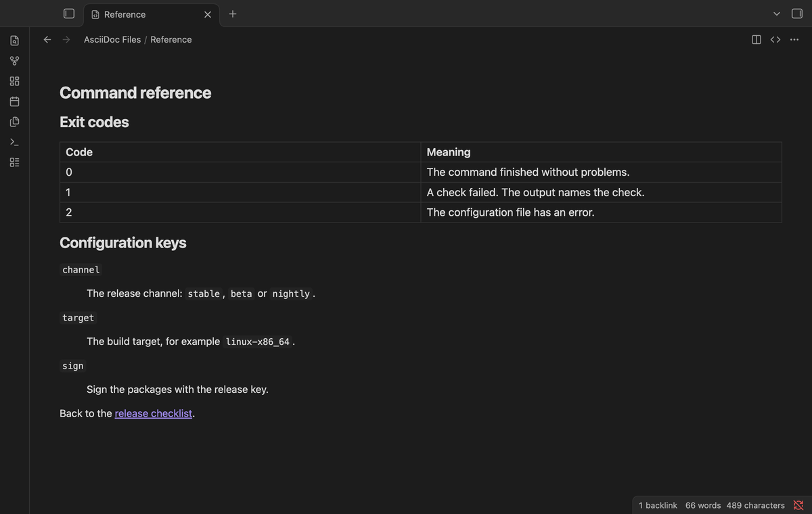Click the 1 backlink status item
Screen dimensions: 812x514
658,505
